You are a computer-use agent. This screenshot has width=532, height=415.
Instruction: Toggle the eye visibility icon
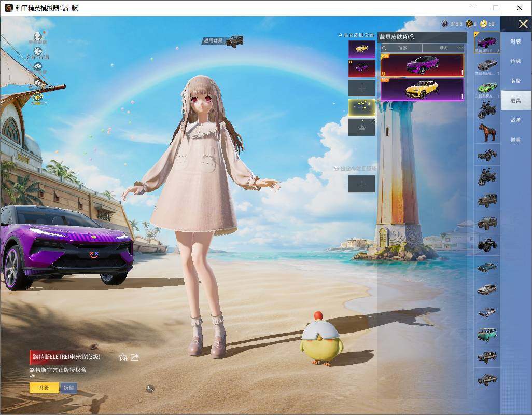(38, 68)
